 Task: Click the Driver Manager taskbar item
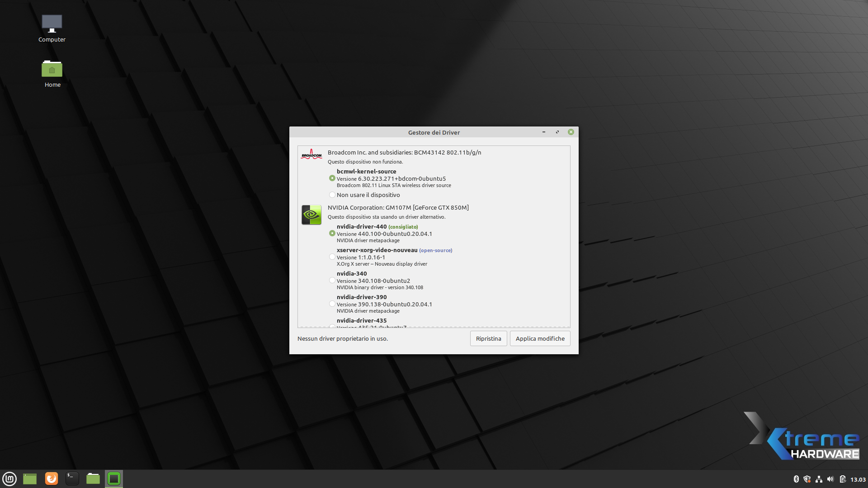114,479
